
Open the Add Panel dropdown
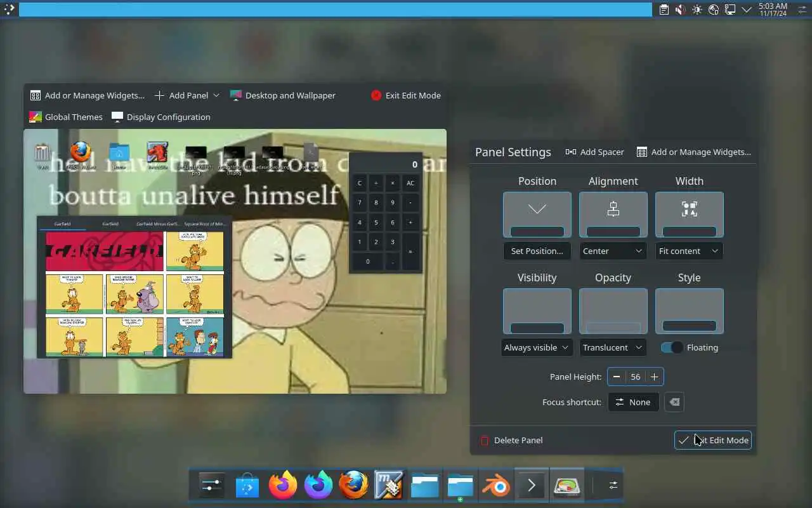pos(187,95)
